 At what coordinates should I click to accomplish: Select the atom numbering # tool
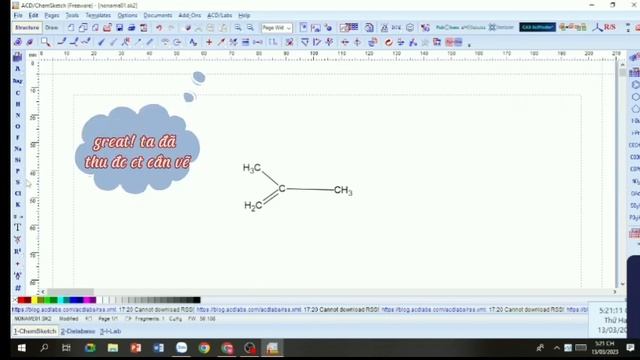click(x=18, y=288)
